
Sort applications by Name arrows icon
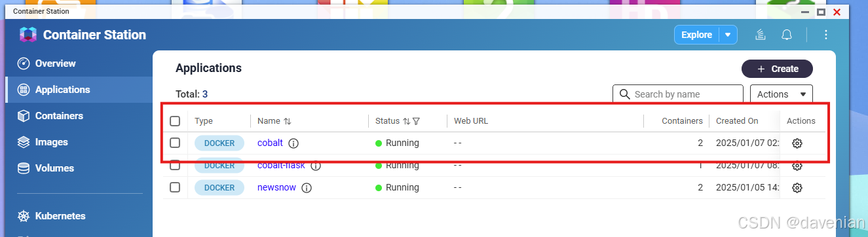coord(288,121)
